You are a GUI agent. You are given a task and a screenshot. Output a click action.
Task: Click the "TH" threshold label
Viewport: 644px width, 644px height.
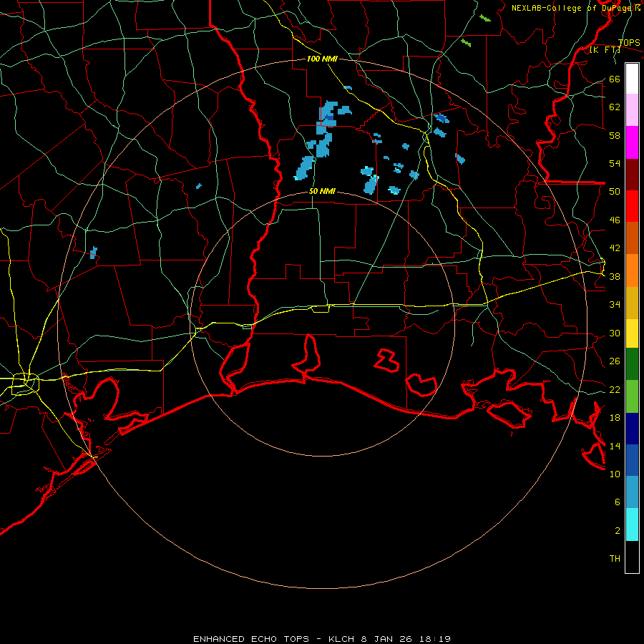pos(615,559)
